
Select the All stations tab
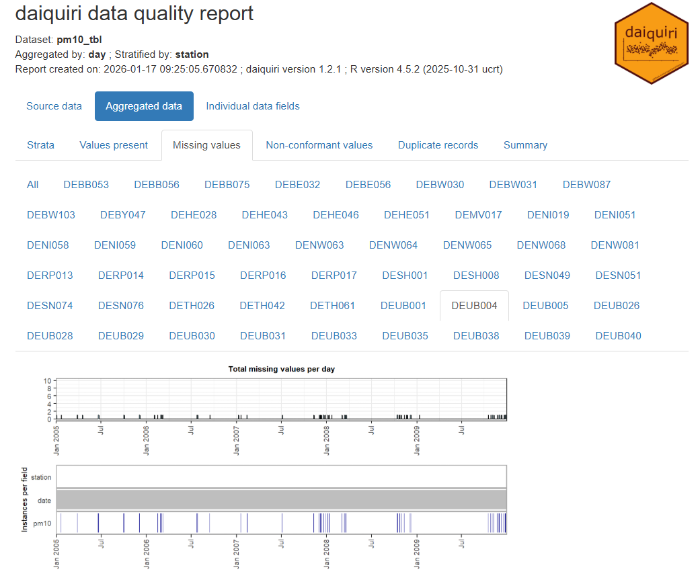pos(32,185)
